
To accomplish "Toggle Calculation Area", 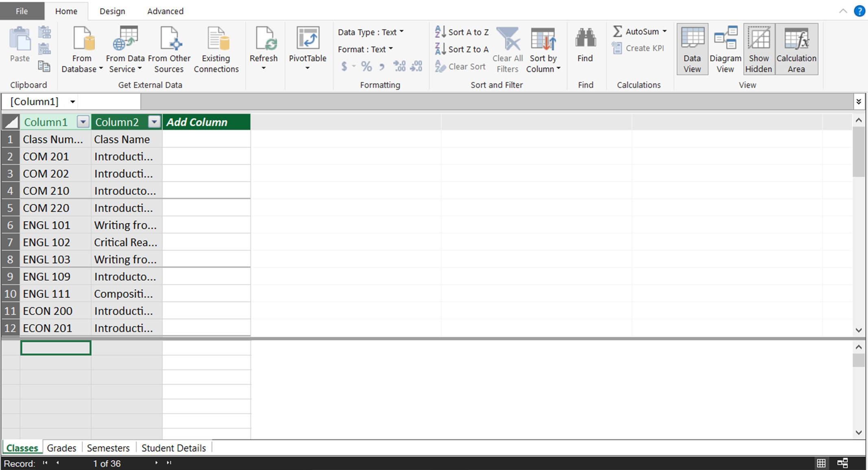I will tap(796, 49).
